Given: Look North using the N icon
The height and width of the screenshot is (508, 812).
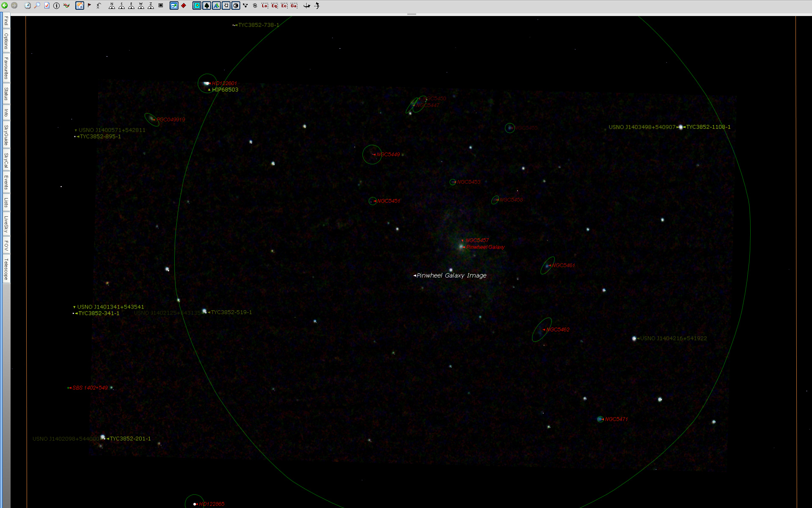Looking at the screenshot, I should point(112,6).
